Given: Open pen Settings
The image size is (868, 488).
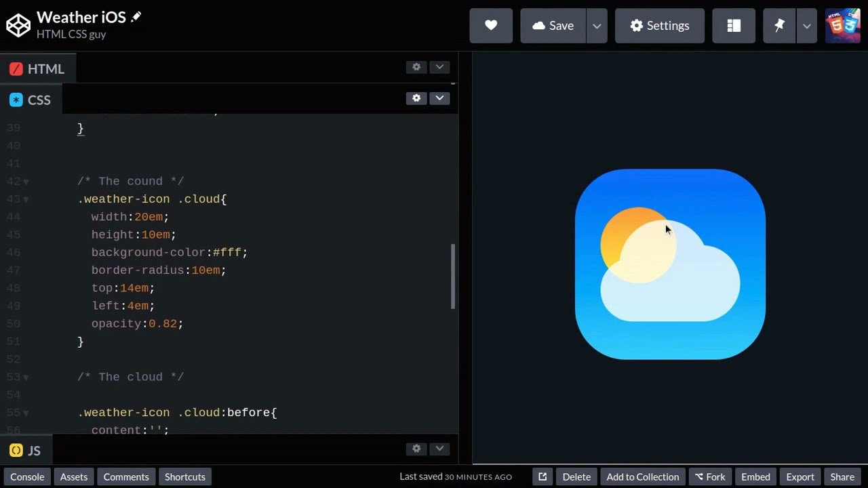Looking at the screenshot, I should [x=660, y=26].
